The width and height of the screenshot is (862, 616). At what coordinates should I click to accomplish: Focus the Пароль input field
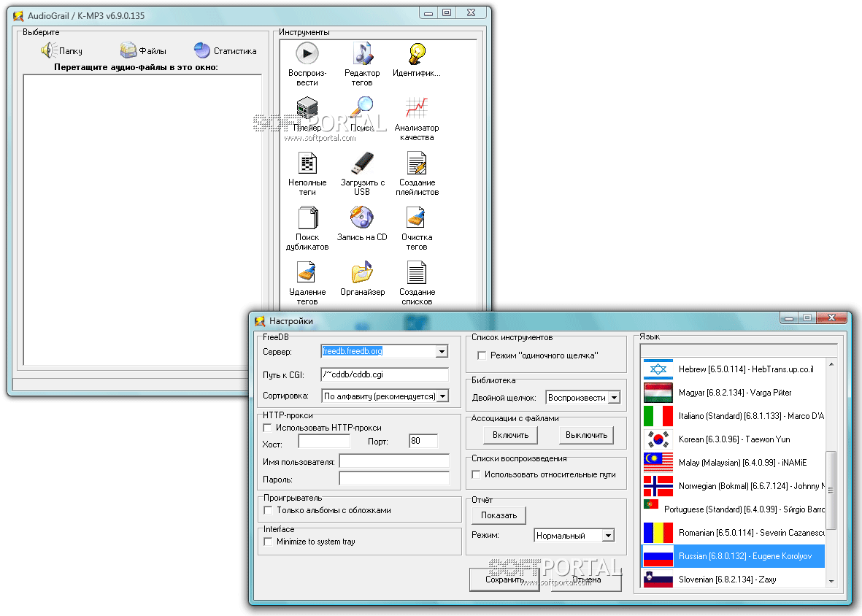tap(394, 479)
